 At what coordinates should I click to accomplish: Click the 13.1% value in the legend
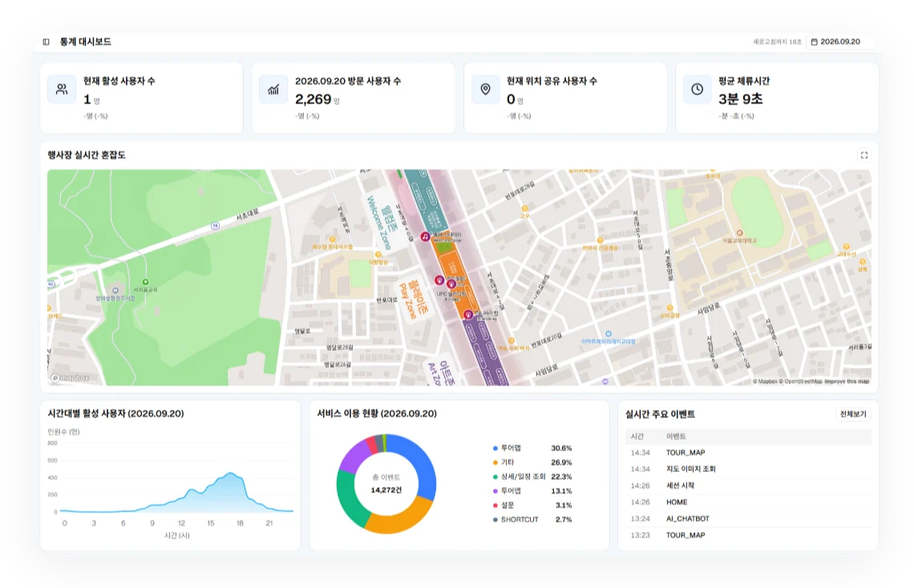(x=561, y=491)
